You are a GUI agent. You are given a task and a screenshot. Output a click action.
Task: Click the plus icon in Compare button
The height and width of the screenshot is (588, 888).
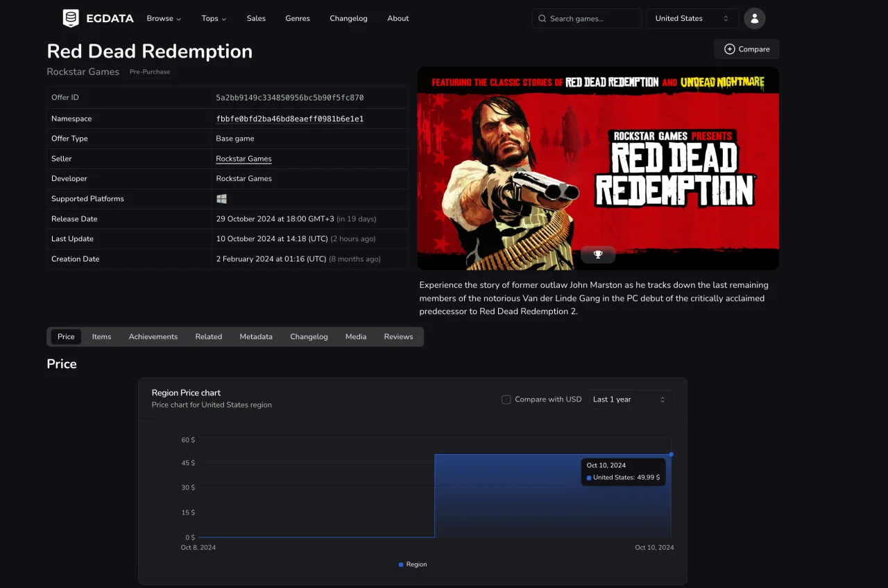coord(729,49)
